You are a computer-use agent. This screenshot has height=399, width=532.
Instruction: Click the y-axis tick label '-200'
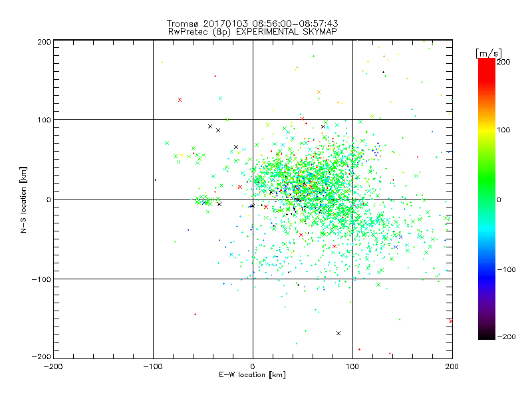tap(41, 356)
